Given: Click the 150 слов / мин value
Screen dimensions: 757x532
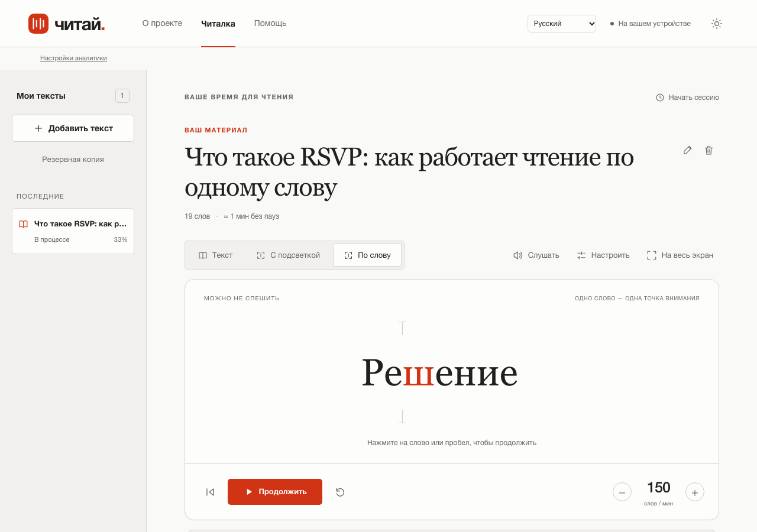Looking at the screenshot, I should [658, 492].
